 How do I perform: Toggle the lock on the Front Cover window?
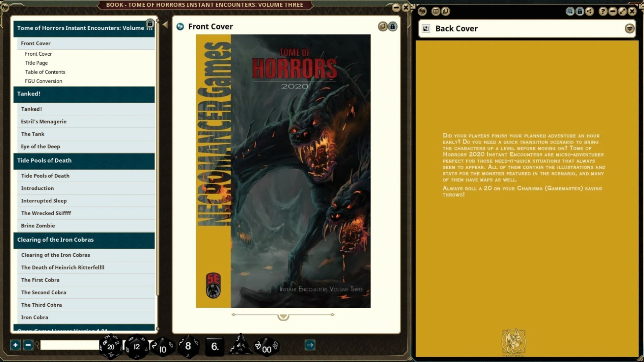392,26
